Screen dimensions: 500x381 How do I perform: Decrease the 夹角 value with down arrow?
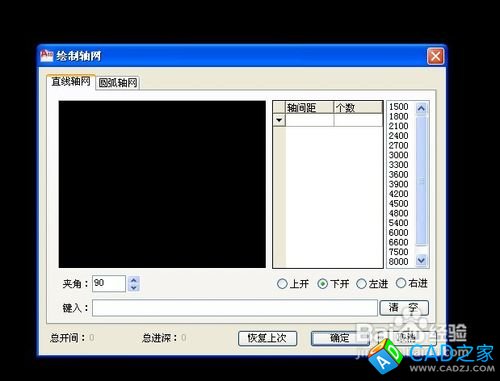(134, 288)
